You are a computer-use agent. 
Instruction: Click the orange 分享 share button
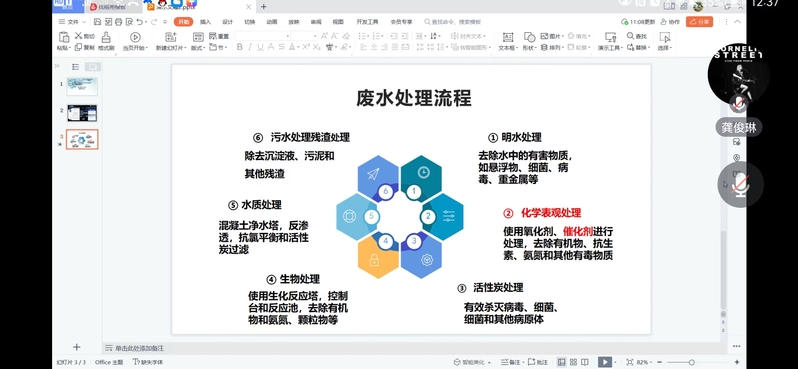point(699,22)
